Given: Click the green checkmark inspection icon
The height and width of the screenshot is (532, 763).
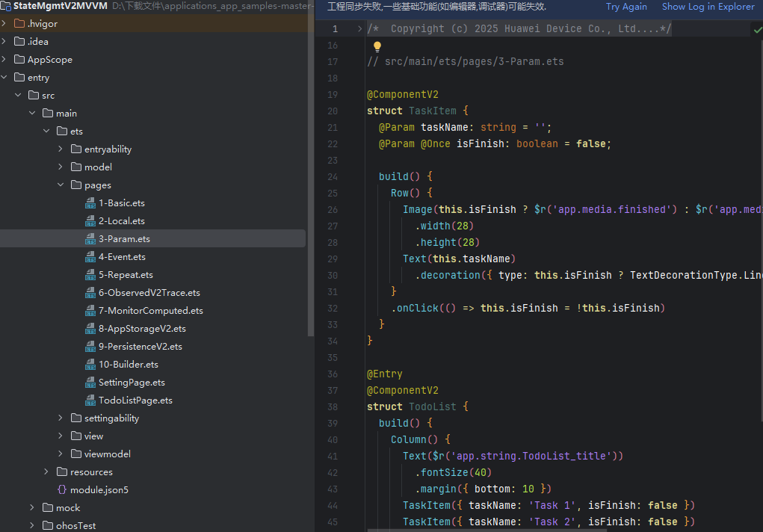Looking at the screenshot, I should coord(758,30).
